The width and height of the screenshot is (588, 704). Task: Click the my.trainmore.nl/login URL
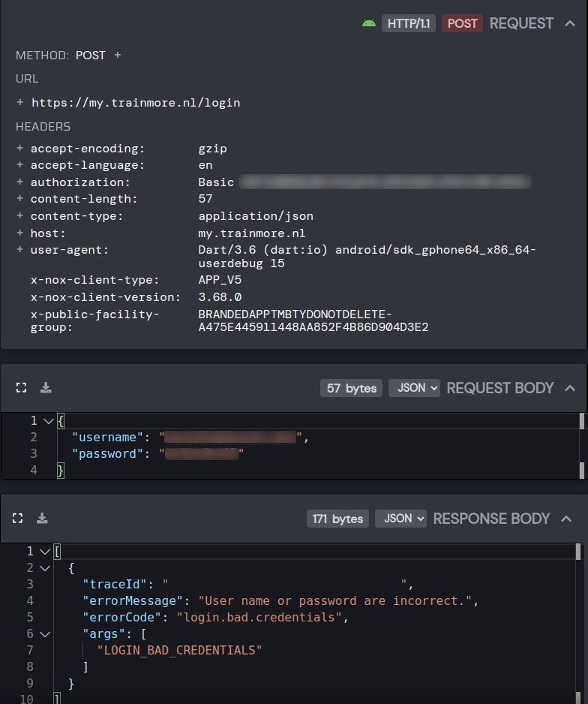coord(136,102)
